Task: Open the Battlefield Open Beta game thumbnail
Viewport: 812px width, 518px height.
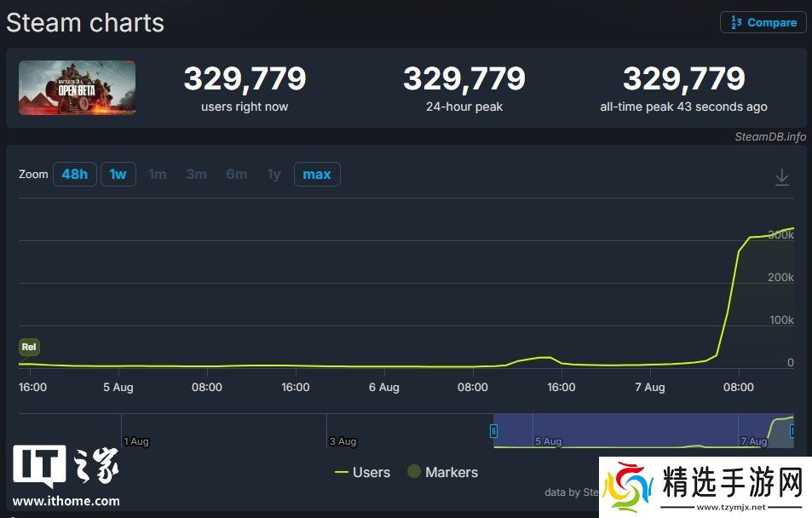Action: (78, 88)
